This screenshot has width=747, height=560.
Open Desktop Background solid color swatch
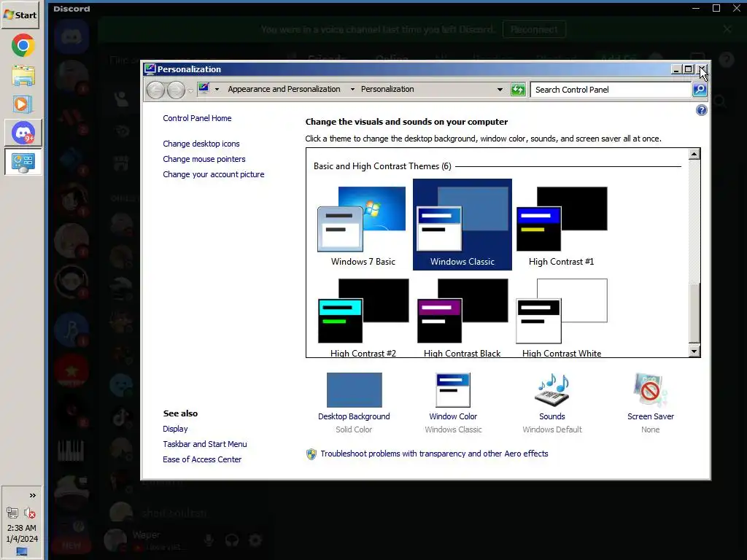[x=354, y=390]
